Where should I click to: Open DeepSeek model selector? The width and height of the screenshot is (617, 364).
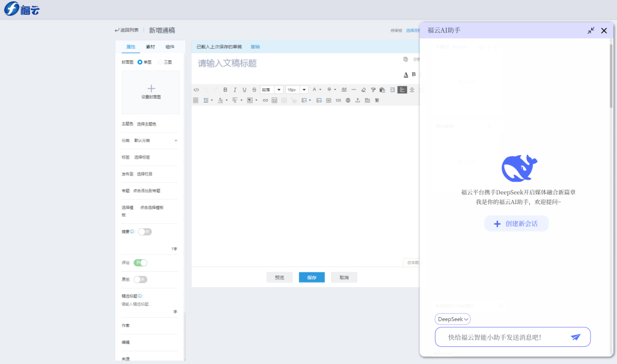(x=452, y=319)
